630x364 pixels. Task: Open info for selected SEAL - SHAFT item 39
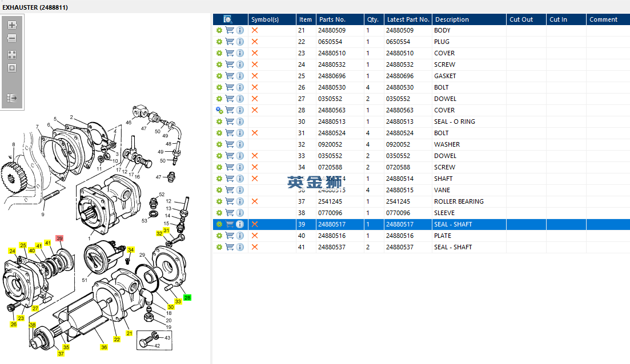pos(240,224)
